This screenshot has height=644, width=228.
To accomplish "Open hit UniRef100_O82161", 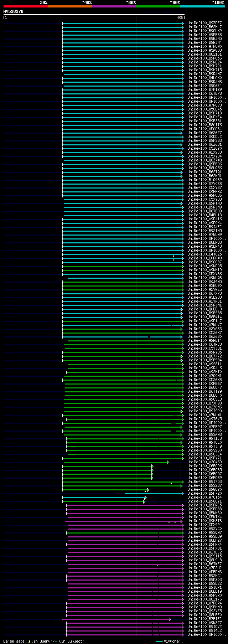I will (x=204, y=54).
